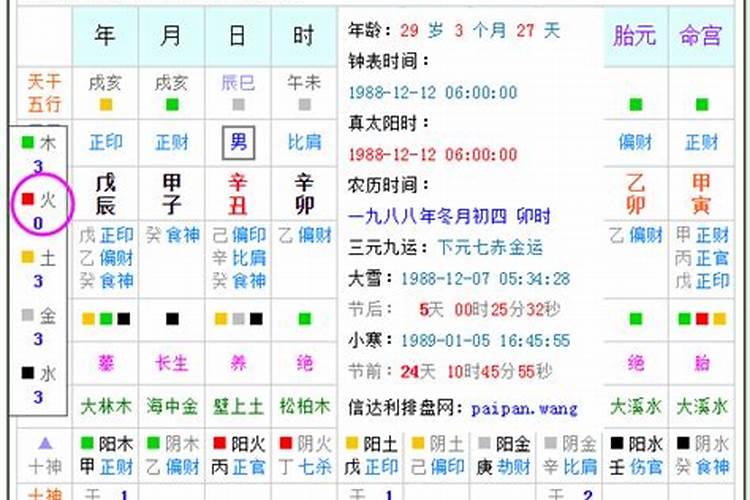Click 松柏木 in the nayin row
This screenshot has width=750, height=500.
tap(305, 407)
